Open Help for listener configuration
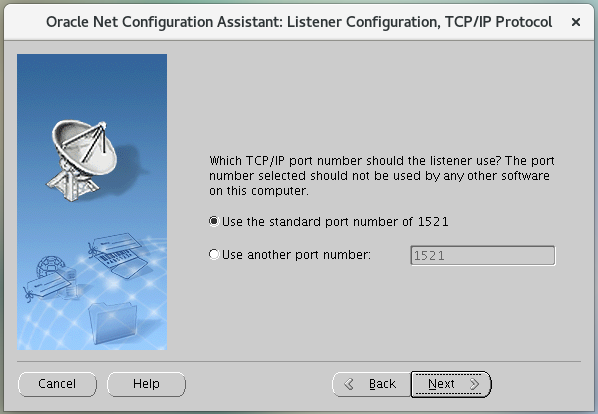 click(146, 384)
